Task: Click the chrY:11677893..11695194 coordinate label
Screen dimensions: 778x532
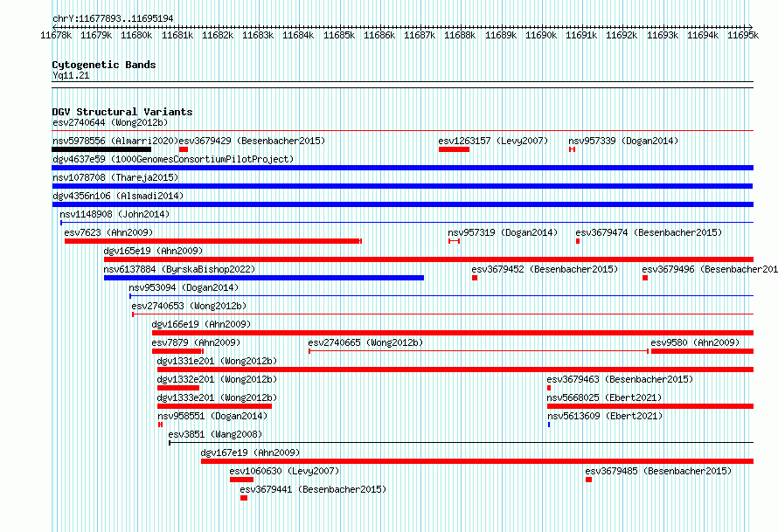Action: pyautogui.click(x=113, y=18)
